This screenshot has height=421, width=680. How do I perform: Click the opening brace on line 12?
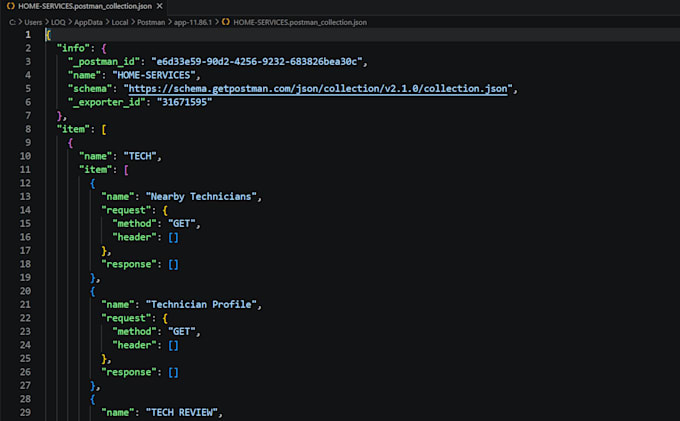coord(92,183)
